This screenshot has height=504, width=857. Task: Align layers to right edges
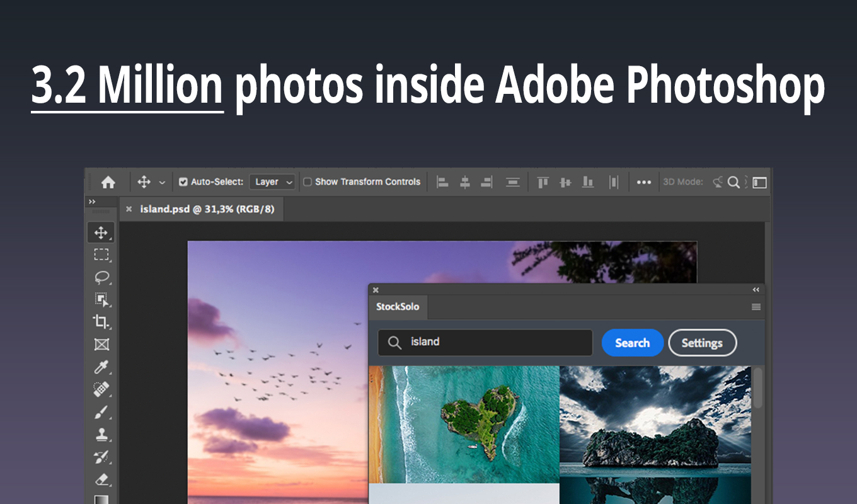486,182
